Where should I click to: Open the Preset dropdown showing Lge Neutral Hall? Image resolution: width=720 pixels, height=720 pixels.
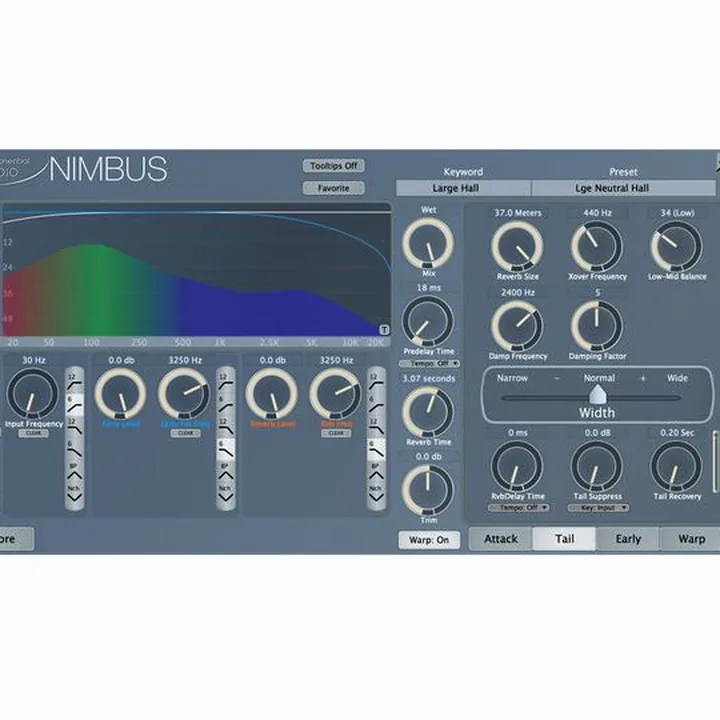[x=623, y=188]
